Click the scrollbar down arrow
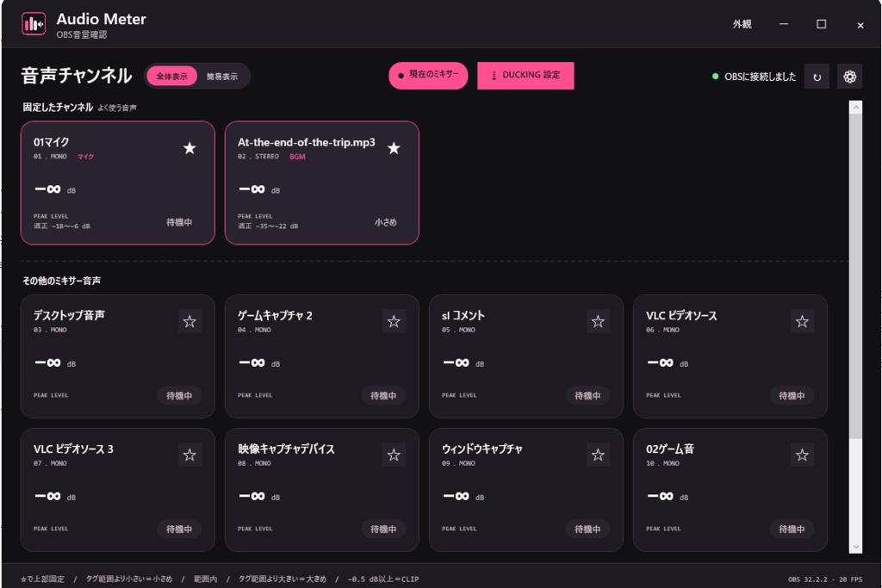Screen dimensions: 882x588 click(x=855, y=547)
